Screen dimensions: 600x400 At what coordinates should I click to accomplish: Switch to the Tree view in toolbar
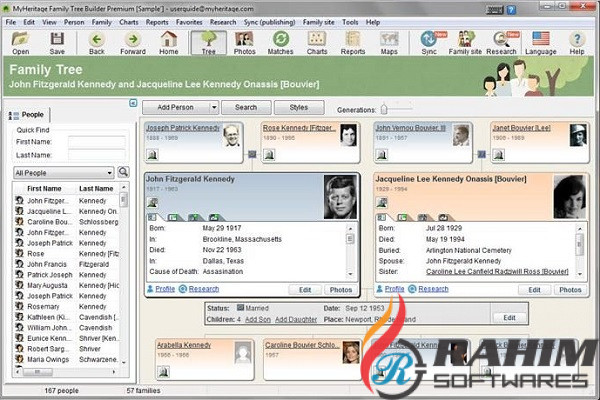[209, 43]
